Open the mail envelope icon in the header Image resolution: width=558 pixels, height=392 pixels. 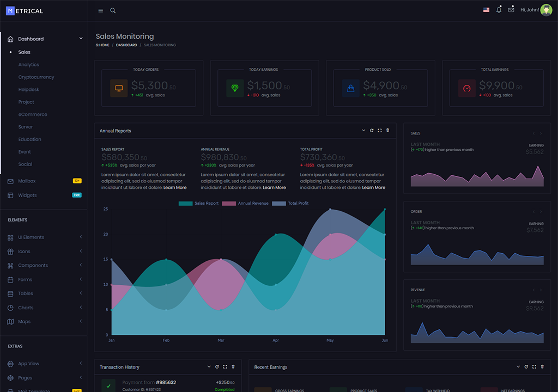[511, 10]
